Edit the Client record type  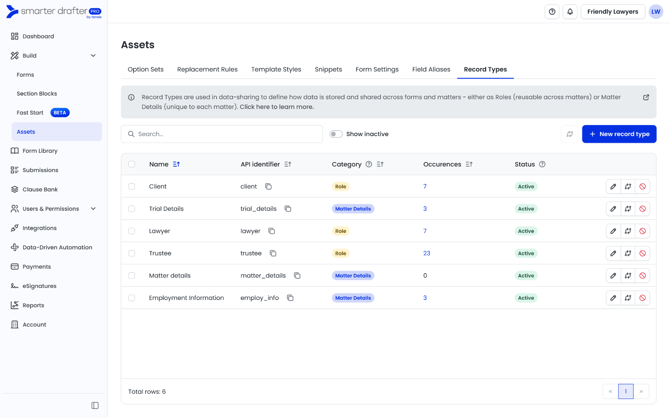pos(613,187)
